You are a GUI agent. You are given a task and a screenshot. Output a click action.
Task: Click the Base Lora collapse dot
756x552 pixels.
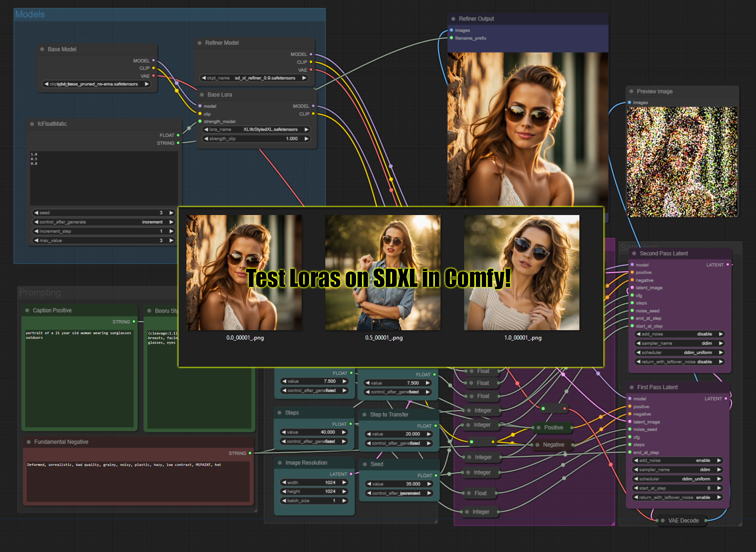point(202,94)
